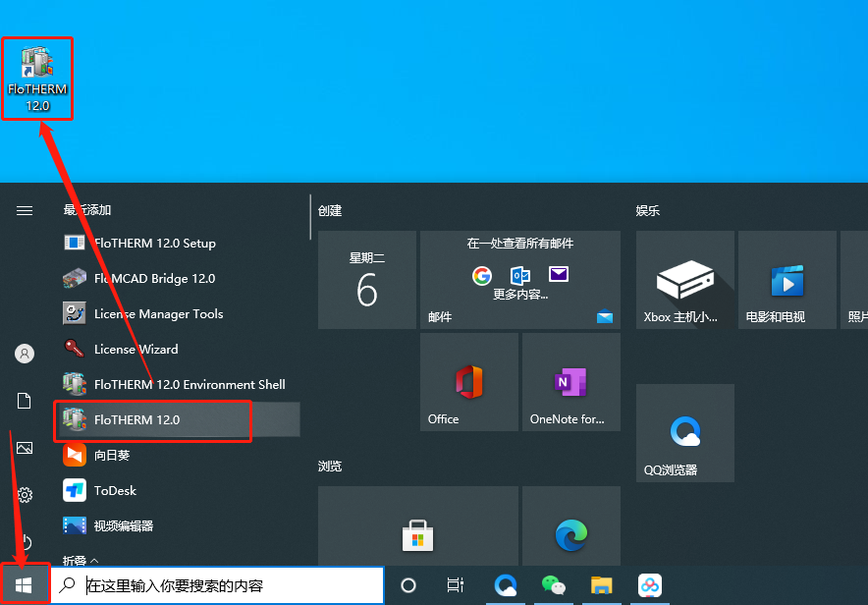This screenshot has height=605, width=868.
Task: Open the OneNote tile
Action: pyautogui.click(x=571, y=382)
